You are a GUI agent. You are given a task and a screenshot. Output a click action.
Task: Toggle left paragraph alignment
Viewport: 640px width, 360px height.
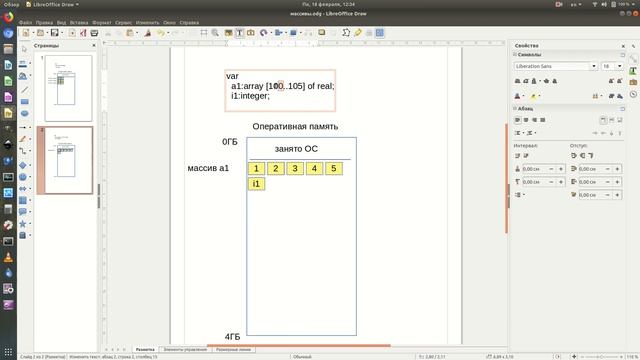pos(517,120)
